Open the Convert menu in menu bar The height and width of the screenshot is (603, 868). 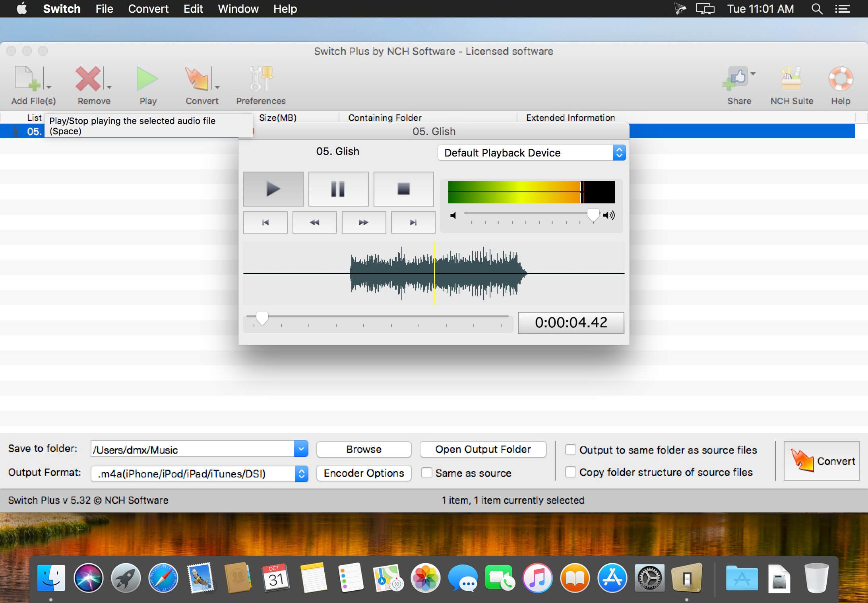(148, 9)
